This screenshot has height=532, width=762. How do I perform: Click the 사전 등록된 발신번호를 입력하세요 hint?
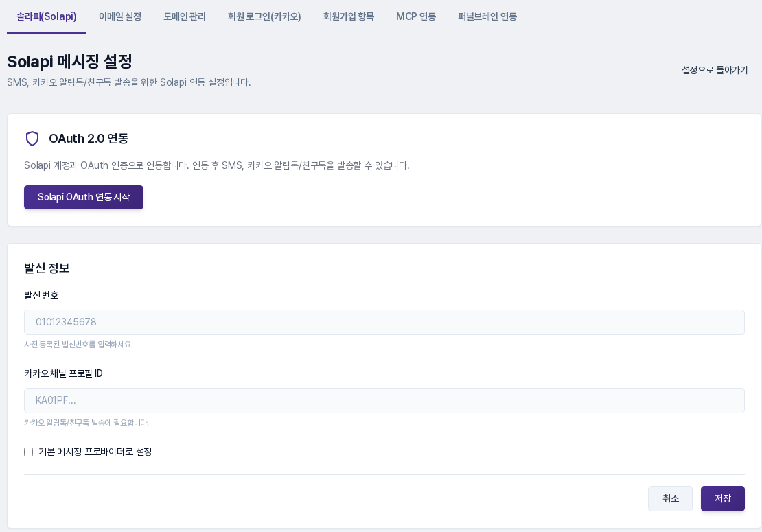(79, 345)
